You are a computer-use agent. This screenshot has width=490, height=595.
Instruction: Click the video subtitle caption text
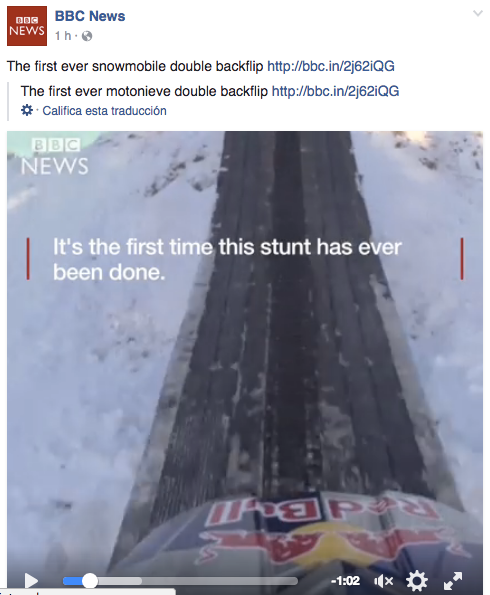point(227,259)
